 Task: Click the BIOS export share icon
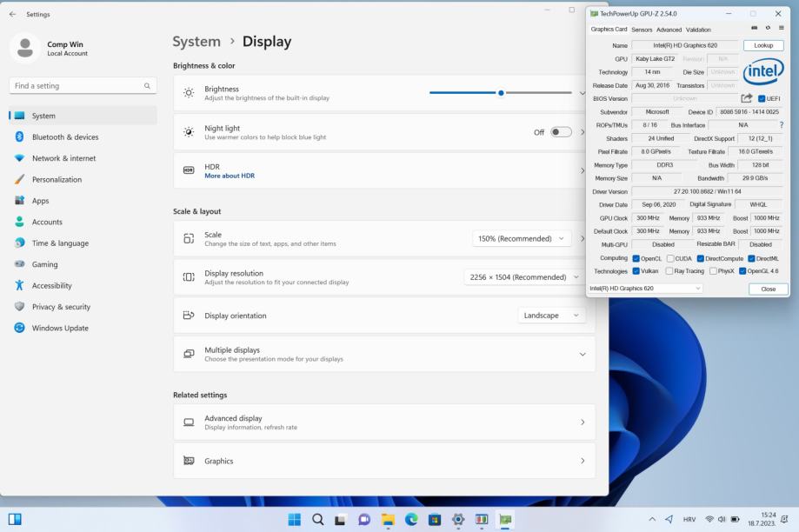click(x=746, y=98)
